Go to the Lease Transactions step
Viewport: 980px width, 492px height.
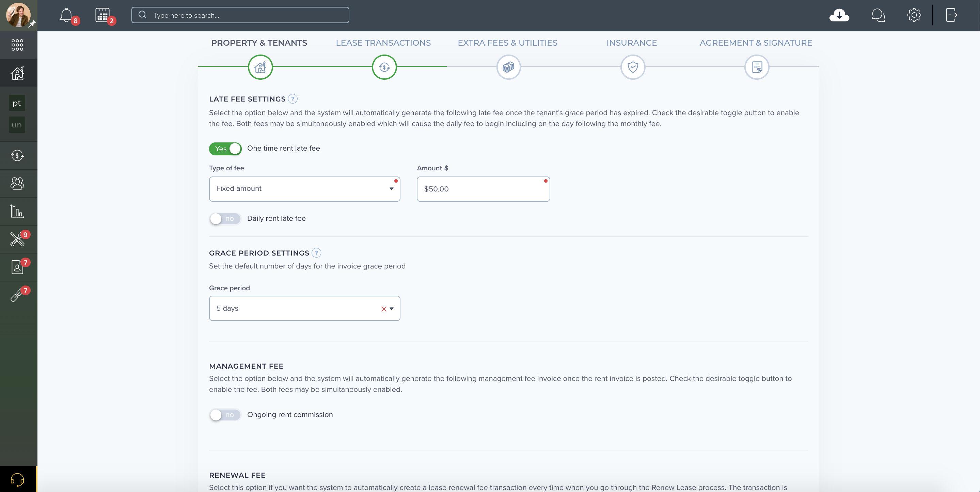click(383, 43)
